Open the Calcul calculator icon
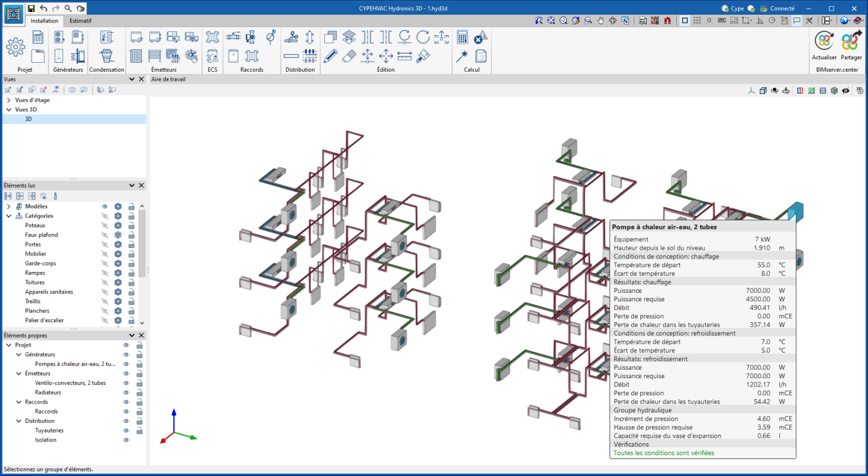This screenshot has width=868, height=476. (462, 37)
